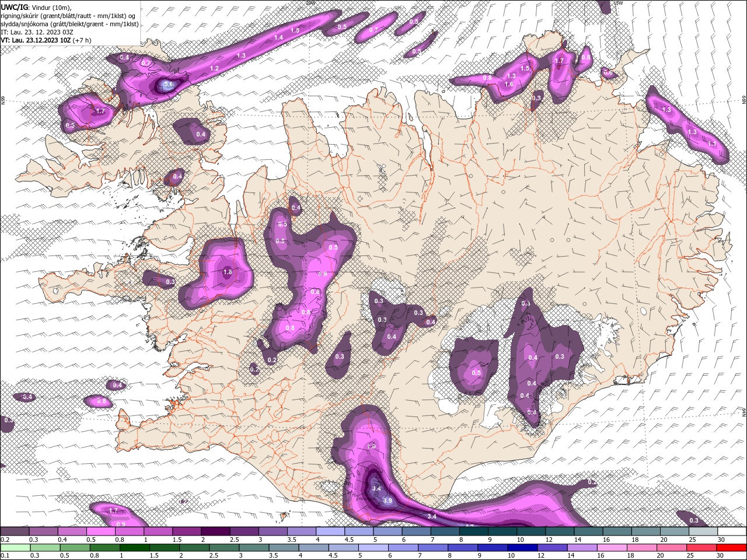Pick the light lavender 4 swatch in snow scale
This screenshot has height=560, width=747.
point(330,531)
